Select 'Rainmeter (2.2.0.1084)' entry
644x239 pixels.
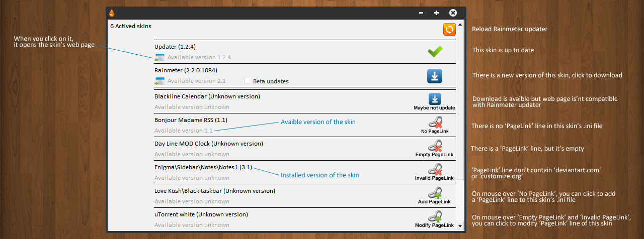pyautogui.click(x=186, y=70)
